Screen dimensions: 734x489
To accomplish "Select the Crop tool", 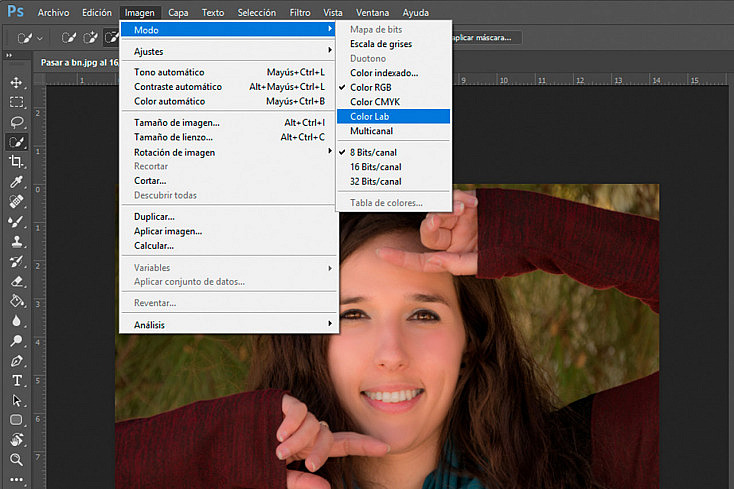I will pos(16,162).
